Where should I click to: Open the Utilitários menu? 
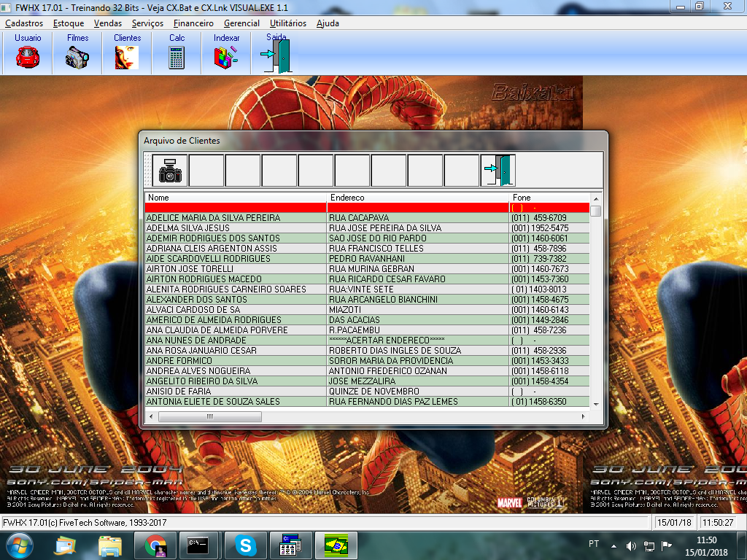pyautogui.click(x=288, y=23)
